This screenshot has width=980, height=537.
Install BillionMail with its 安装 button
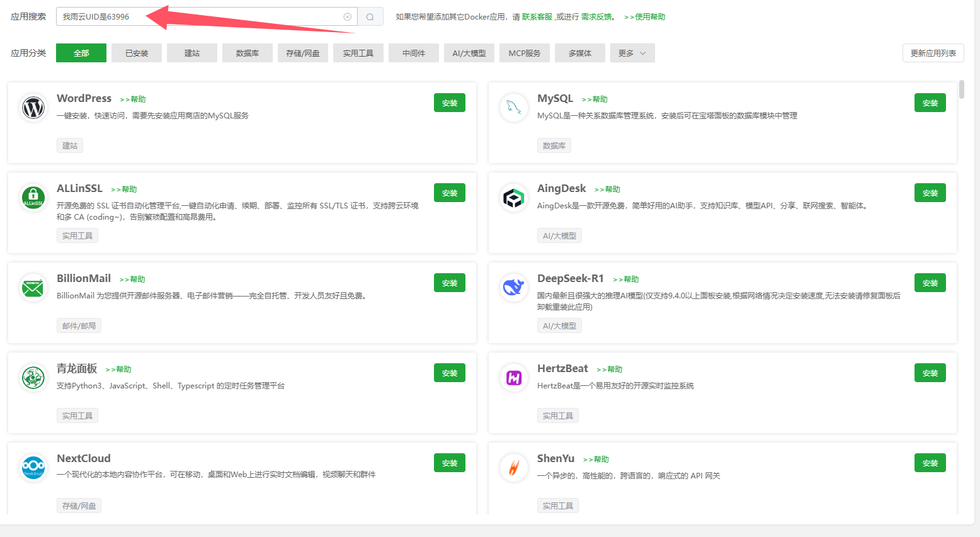coord(450,283)
